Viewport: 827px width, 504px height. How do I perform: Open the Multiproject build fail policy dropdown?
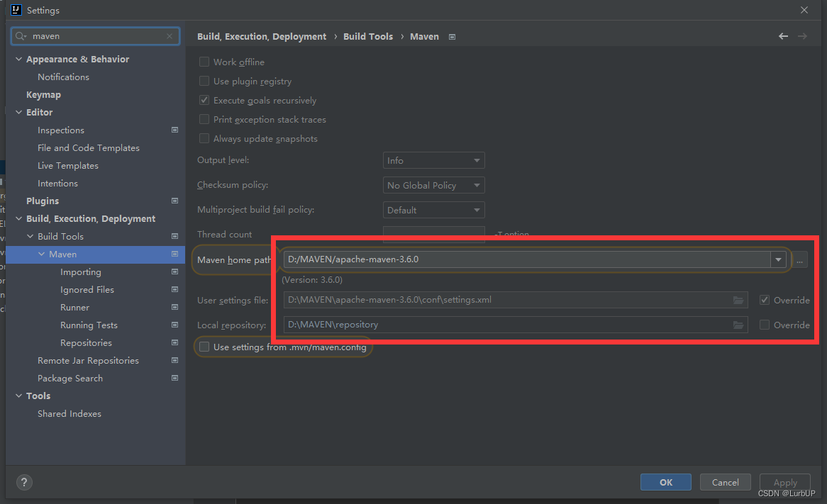433,210
